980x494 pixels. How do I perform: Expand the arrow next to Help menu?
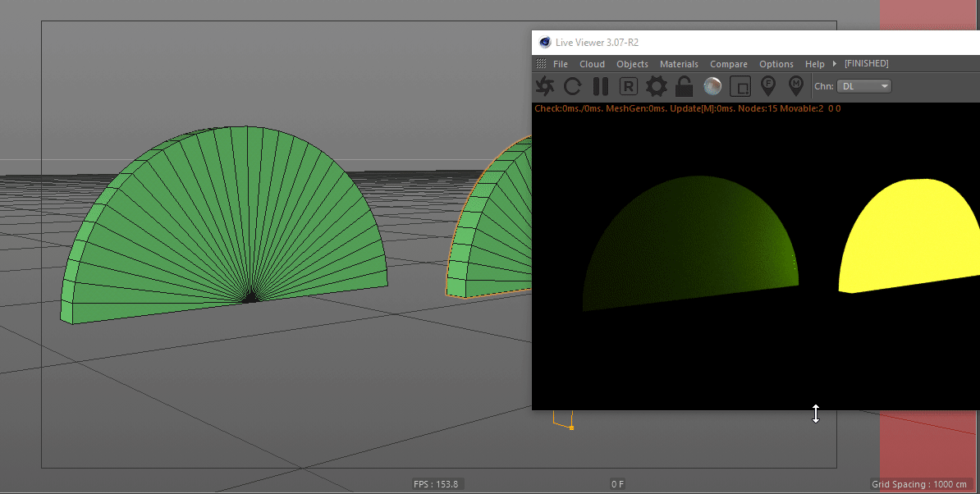(835, 64)
